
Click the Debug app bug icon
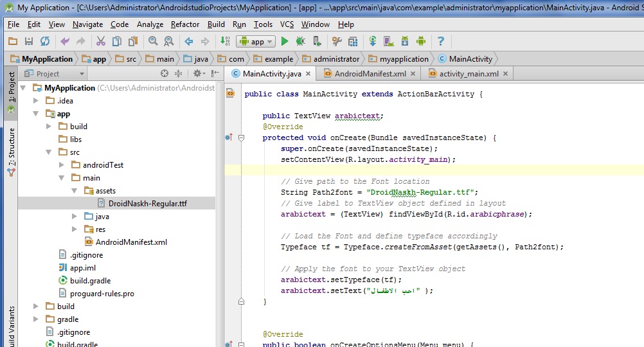pyautogui.click(x=300, y=41)
